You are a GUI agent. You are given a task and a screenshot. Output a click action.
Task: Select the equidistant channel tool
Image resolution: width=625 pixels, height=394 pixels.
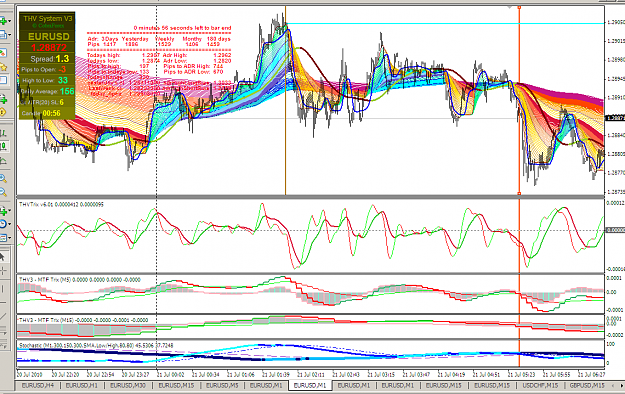click(3, 331)
